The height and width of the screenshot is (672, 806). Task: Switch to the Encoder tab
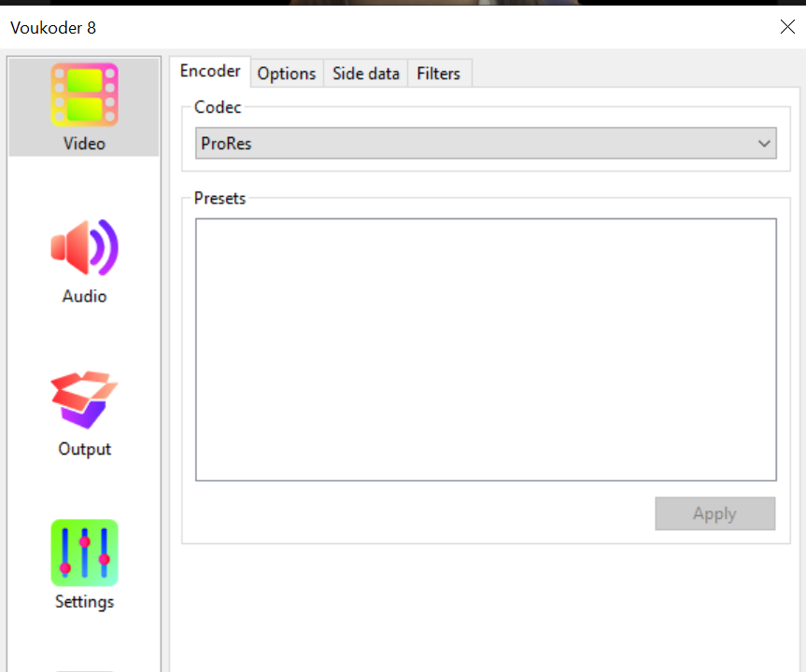[x=210, y=72]
